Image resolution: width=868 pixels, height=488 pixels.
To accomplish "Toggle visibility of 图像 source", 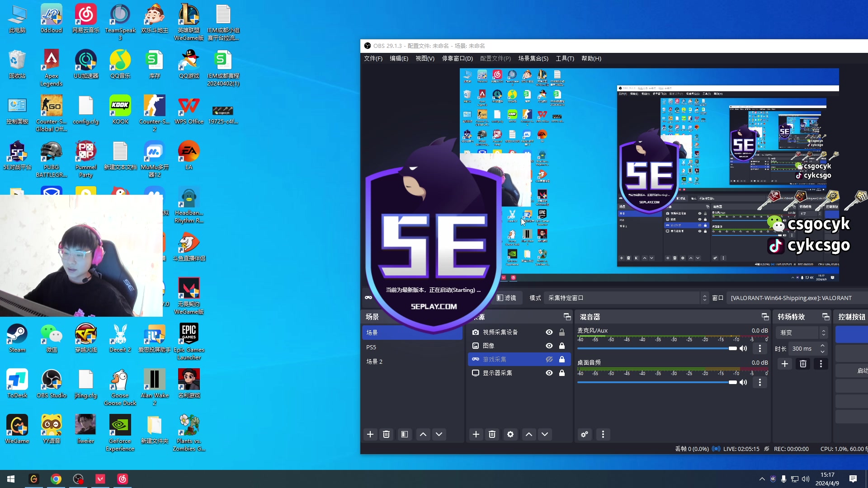I will (549, 346).
